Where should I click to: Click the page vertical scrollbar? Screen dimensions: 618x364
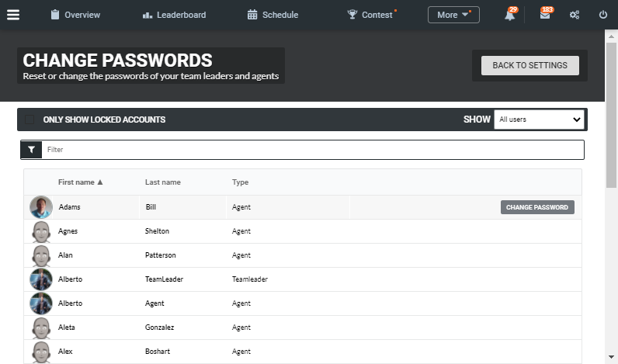pos(611,115)
